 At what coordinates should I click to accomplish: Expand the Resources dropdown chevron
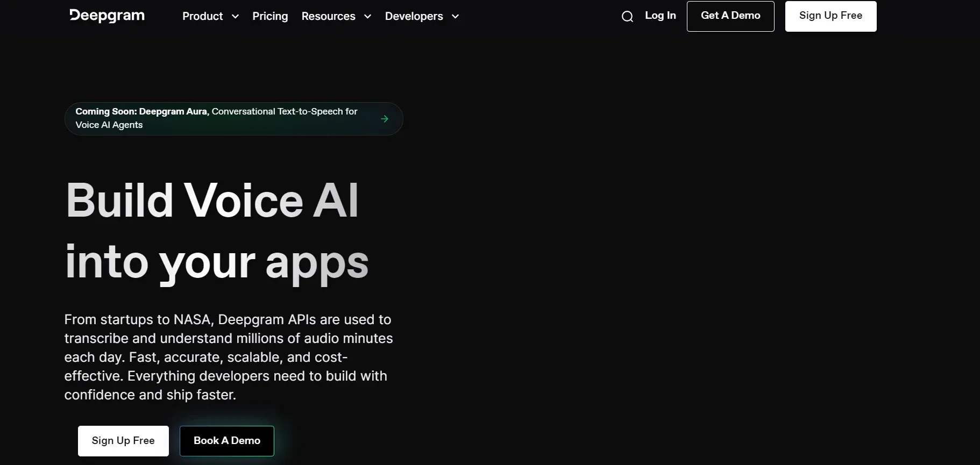pyautogui.click(x=367, y=17)
